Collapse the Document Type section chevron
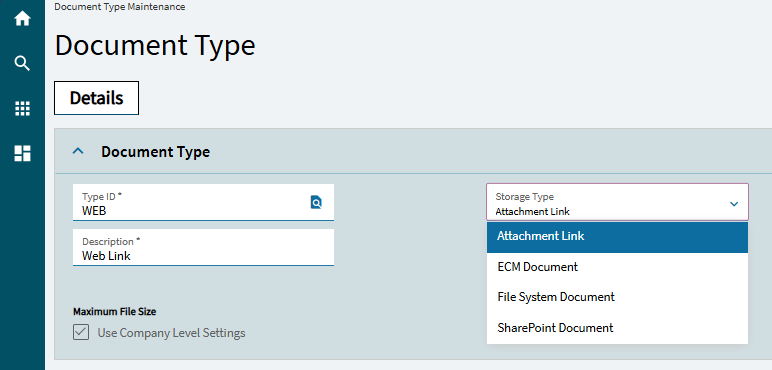Image resolution: width=772 pixels, height=370 pixels. point(78,152)
